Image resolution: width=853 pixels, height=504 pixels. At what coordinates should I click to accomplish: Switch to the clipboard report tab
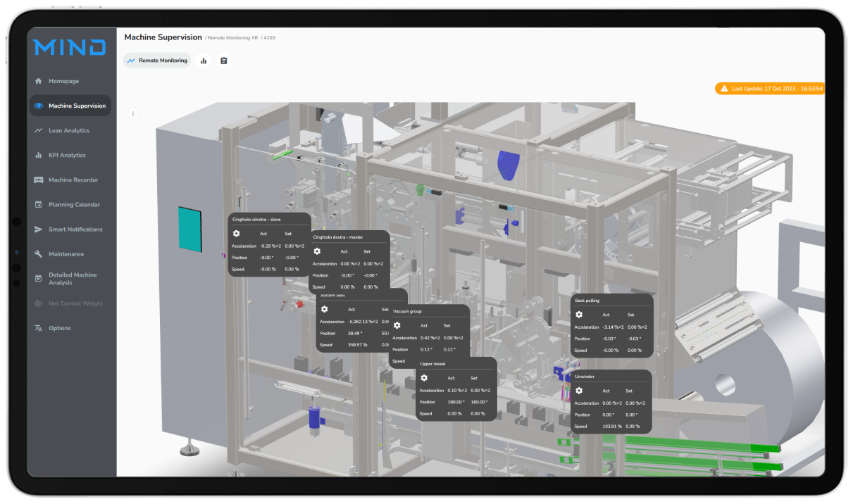(224, 61)
